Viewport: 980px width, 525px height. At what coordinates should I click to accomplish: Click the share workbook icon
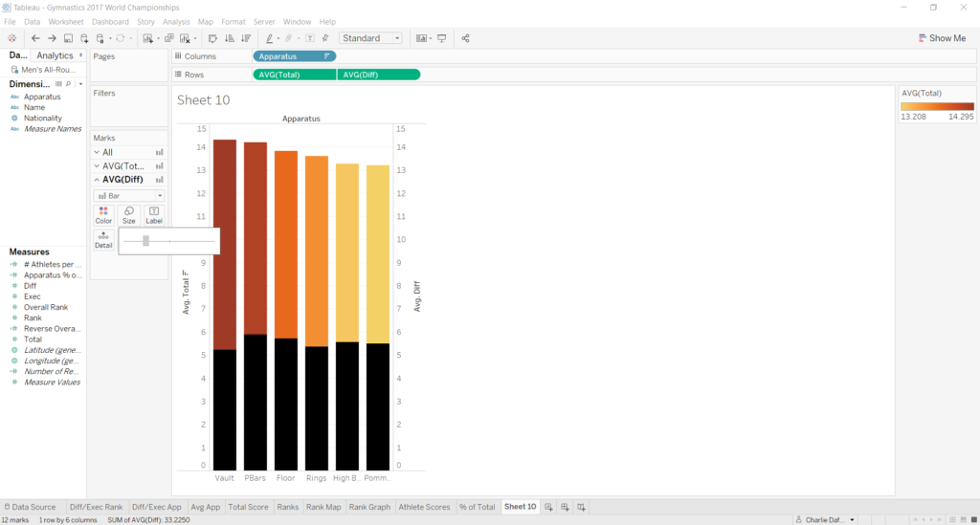click(x=466, y=38)
